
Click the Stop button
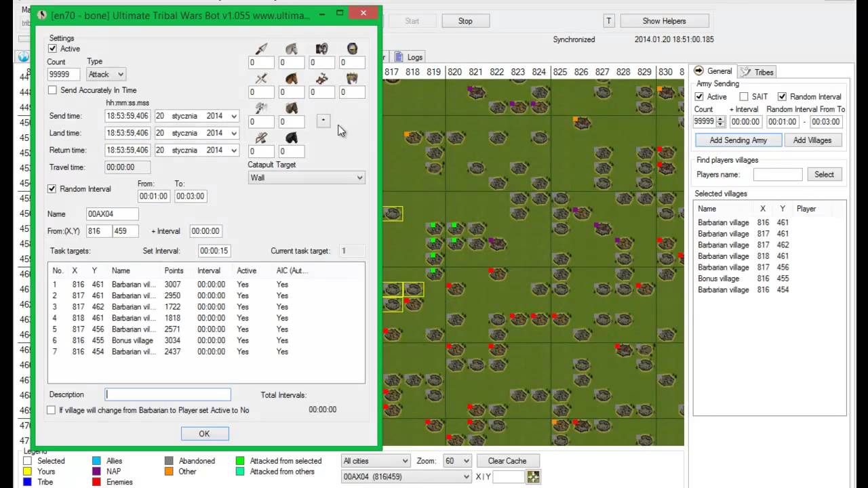coord(465,21)
